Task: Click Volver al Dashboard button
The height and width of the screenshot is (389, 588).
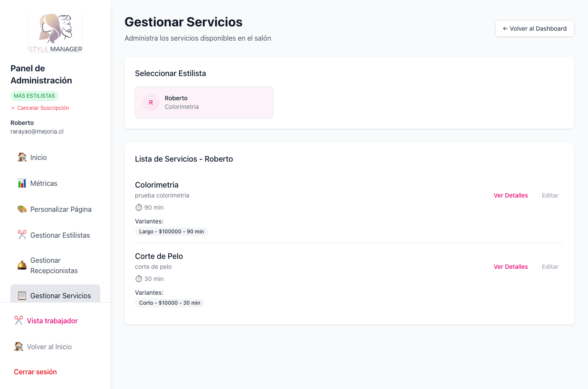Action: [534, 29]
